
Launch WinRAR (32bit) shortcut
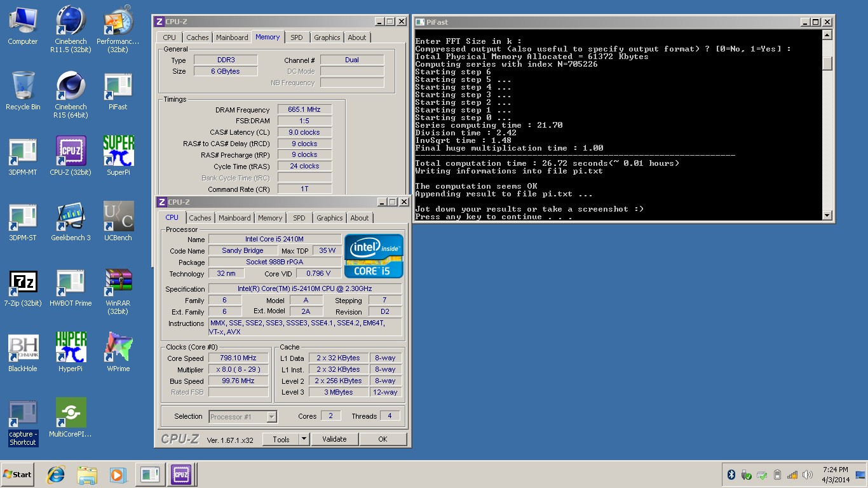tap(118, 291)
